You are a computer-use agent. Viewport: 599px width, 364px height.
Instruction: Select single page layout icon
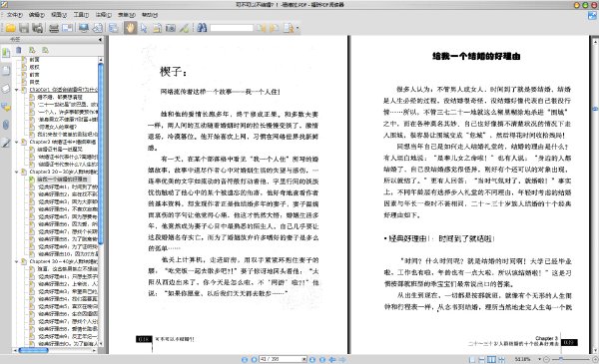click(x=472, y=359)
